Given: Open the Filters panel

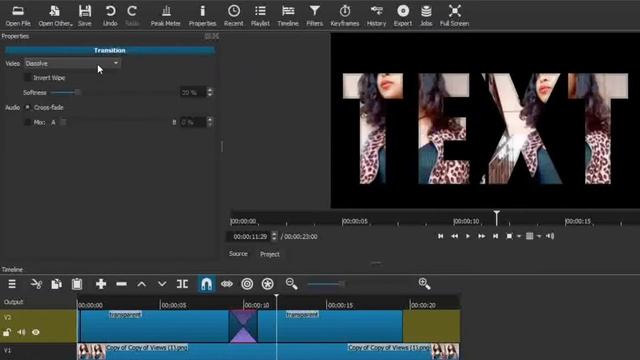Looking at the screenshot, I should [314, 16].
